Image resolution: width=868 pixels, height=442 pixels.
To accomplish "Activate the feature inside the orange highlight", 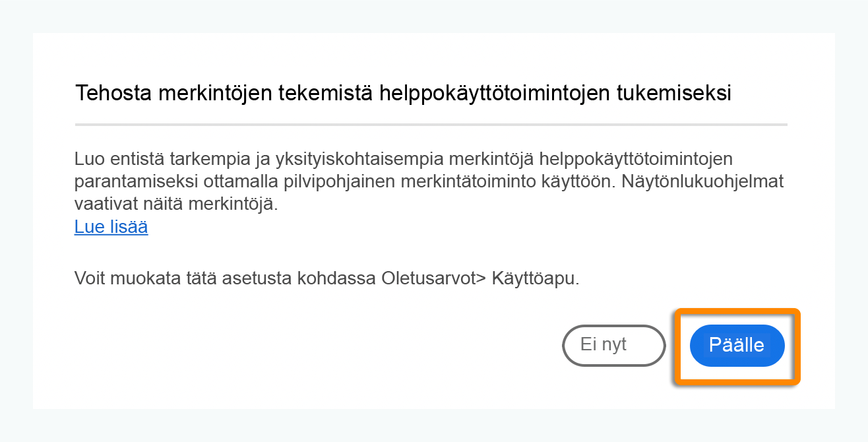I will point(737,345).
